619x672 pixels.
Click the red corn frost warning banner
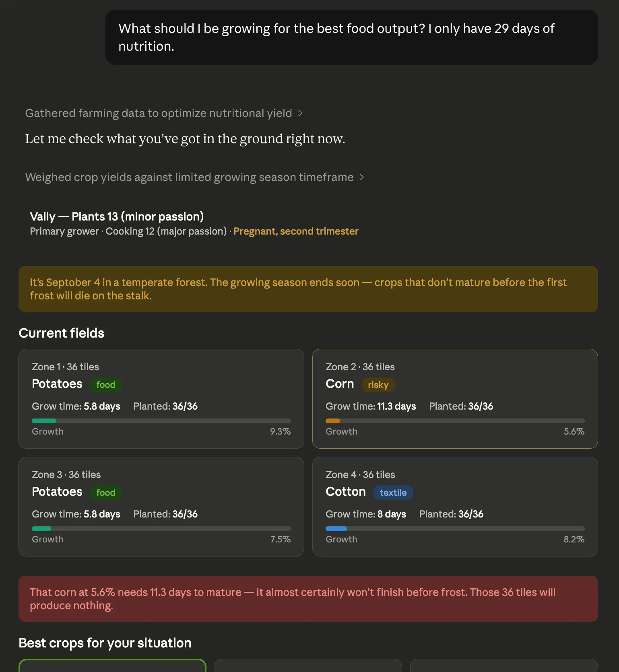coord(308,599)
